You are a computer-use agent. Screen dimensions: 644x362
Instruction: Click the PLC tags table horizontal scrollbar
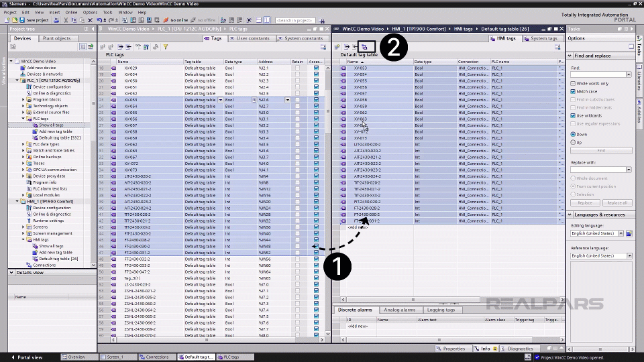[217, 340]
